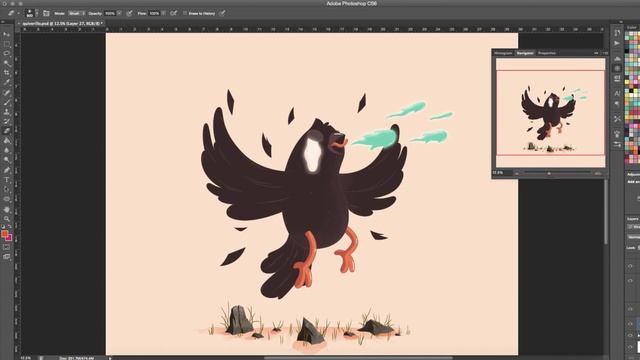
Task: Open the eraser tool preset picker arrow
Action: (18, 13)
